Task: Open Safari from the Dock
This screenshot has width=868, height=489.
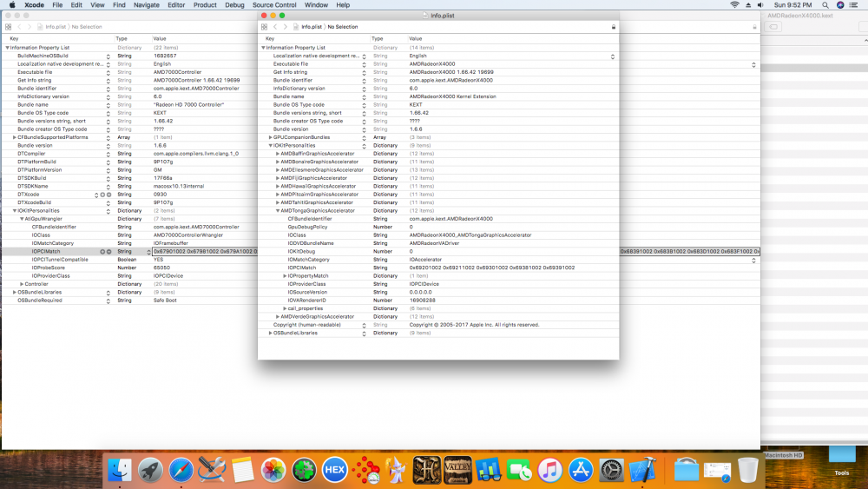Action: pyautogui.click(x=181, y=470)
